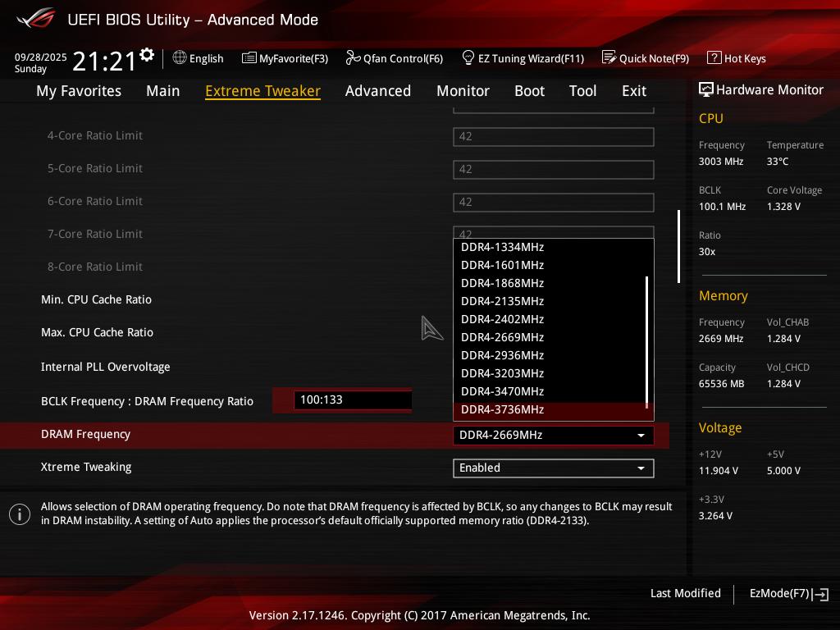The width and height of the screenshot is (840, 630).
Task: Select the Extreme Tweaker tab
Action: click(x=262, y=90)
